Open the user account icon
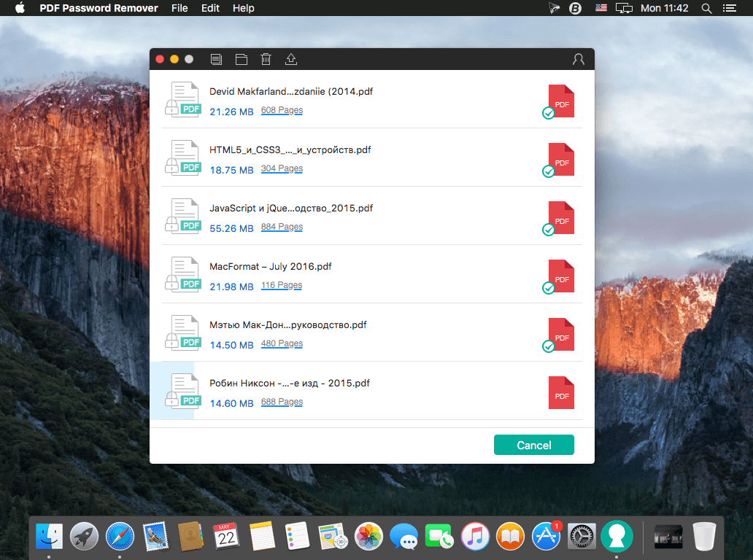Viewport: 753px width, 560px height. coord(578,59)
